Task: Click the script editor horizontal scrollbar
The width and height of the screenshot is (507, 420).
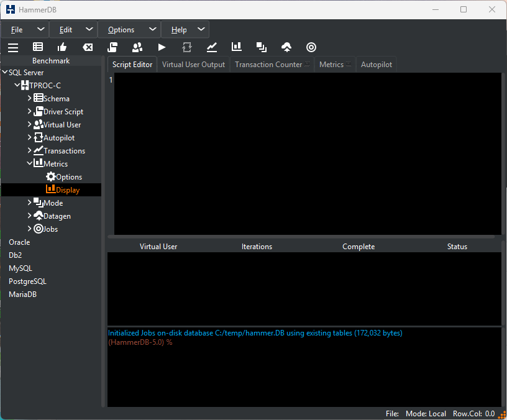Action: click(x=301, y=237)
